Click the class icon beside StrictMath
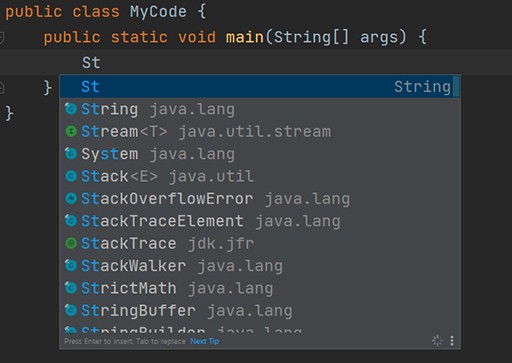 click(71, 288)
